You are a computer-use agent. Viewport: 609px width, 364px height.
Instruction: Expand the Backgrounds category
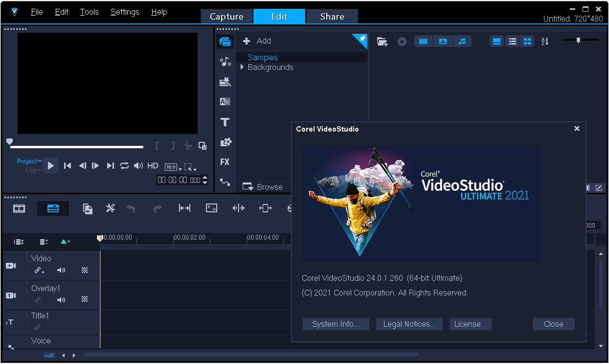coord(242,67)
